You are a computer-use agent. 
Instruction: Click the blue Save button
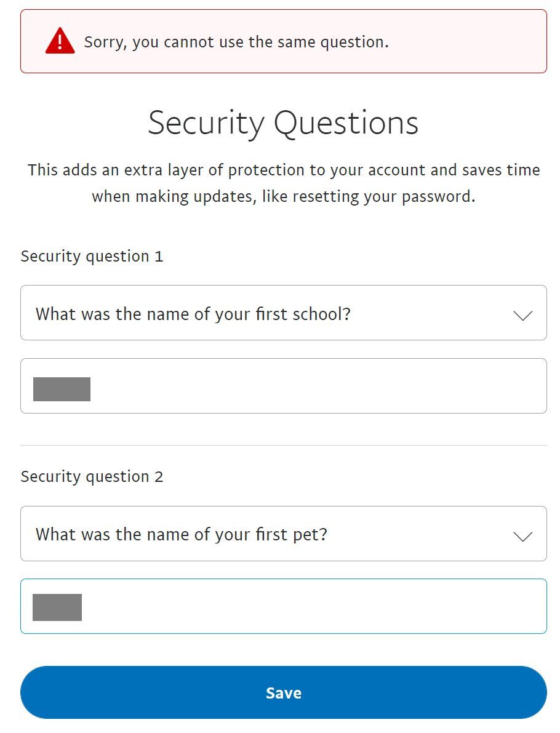point(283,692)
